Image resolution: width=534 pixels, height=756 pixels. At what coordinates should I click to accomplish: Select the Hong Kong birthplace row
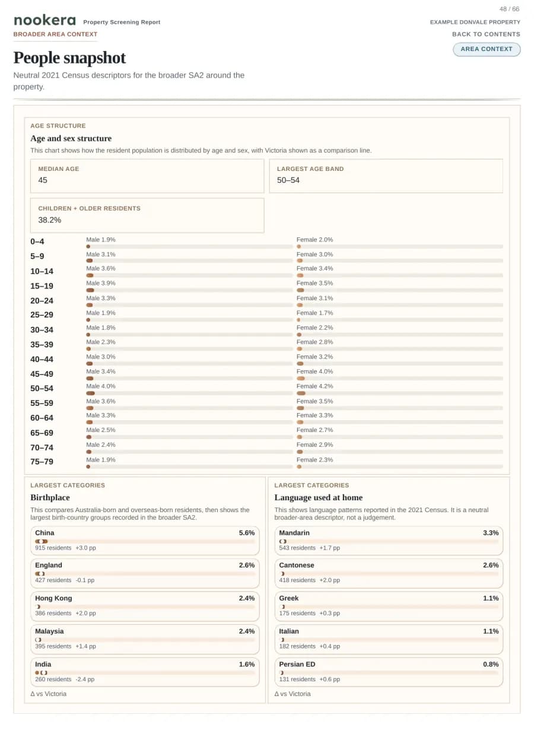tap(145, 605)
